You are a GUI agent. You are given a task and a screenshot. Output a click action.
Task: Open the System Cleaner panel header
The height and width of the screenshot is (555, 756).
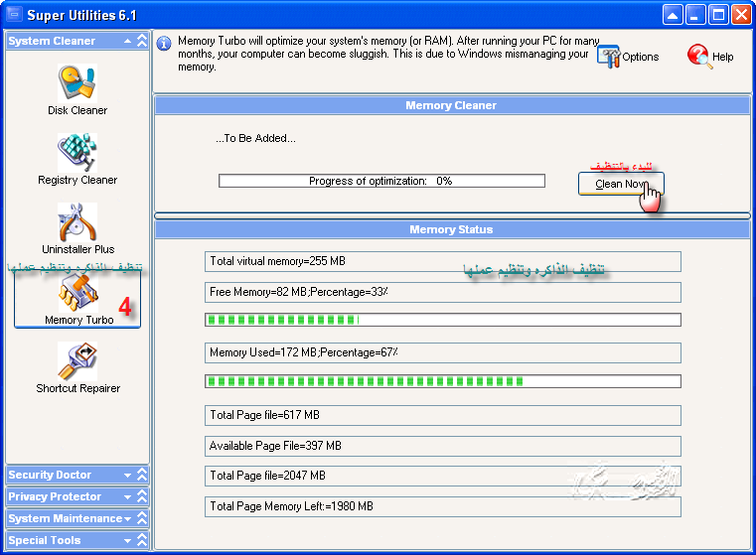pos(77,41)
